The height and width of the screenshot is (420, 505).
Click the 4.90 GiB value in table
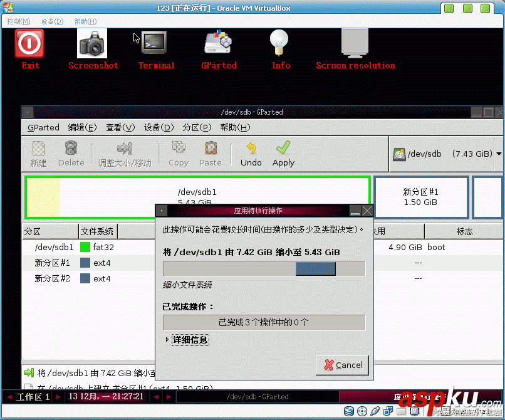coord(405,247)
